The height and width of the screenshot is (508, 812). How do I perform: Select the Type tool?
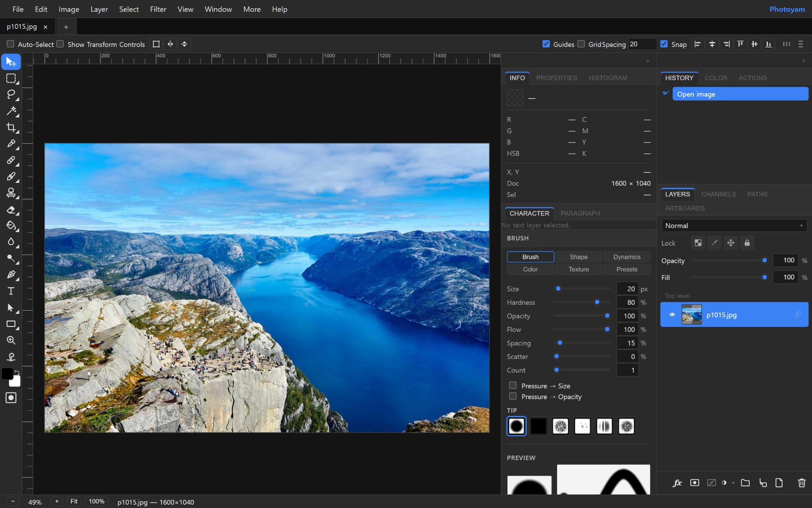point(11,291)
